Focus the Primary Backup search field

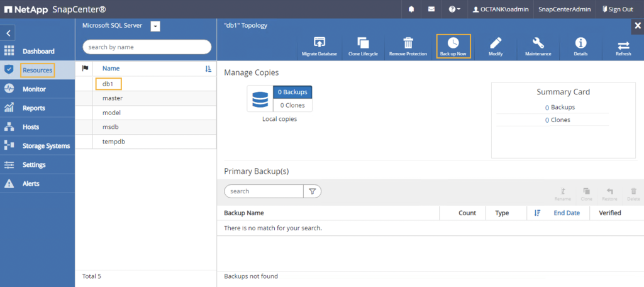coord(264,191)
